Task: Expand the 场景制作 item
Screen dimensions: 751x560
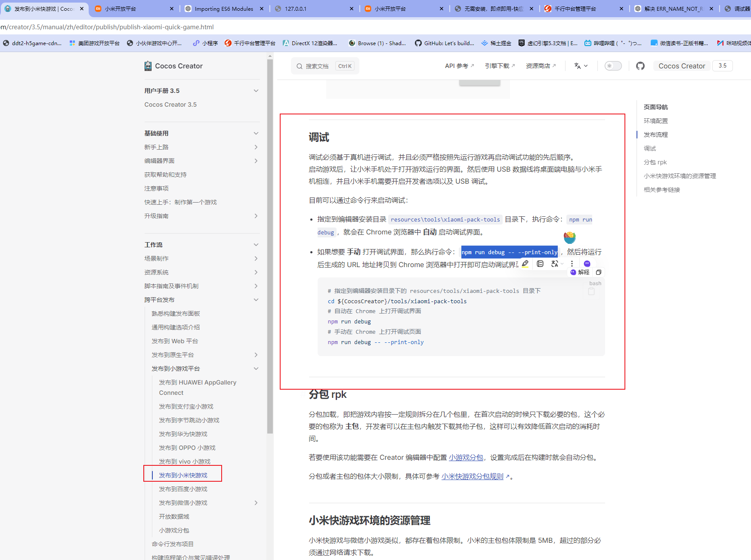Action: coord(256,258)
